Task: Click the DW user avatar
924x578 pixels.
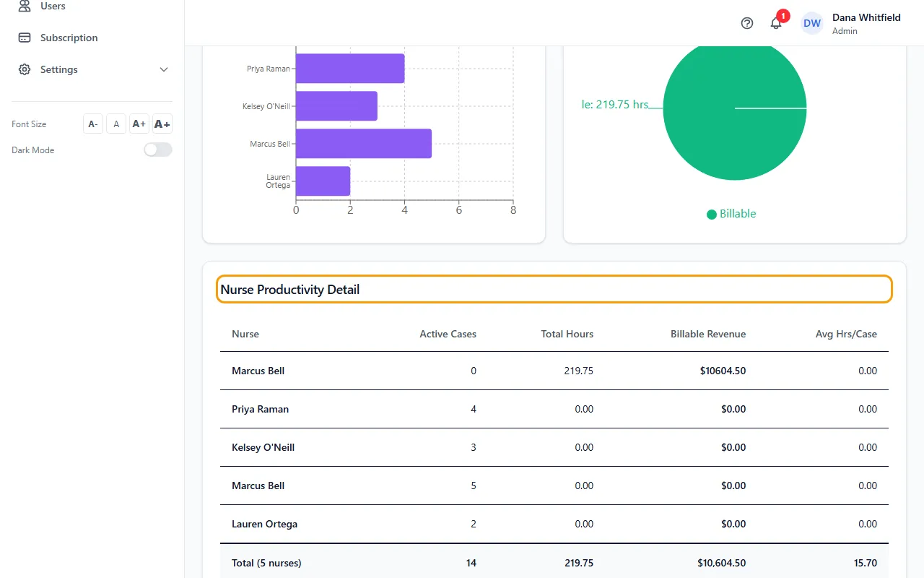Action: [812, 23]
